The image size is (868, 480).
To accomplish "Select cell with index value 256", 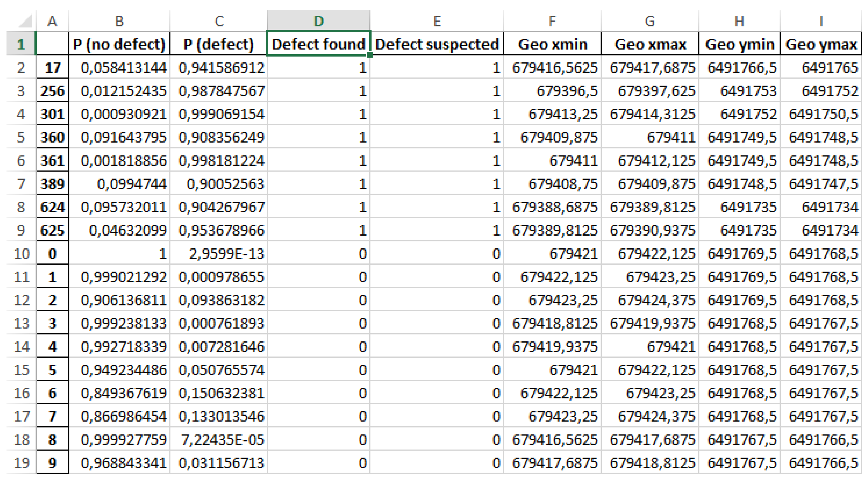I will [x=52, y=91].
